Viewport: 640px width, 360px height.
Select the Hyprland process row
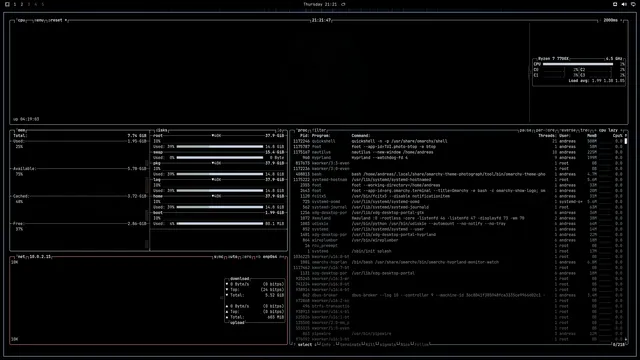[457, 158]
